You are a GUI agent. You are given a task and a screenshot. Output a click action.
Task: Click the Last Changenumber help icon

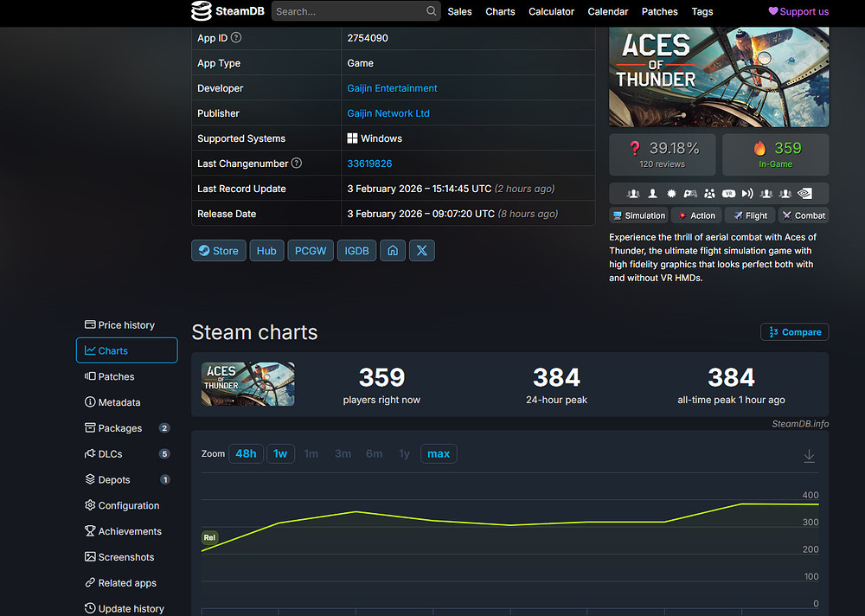pos(297,164)
